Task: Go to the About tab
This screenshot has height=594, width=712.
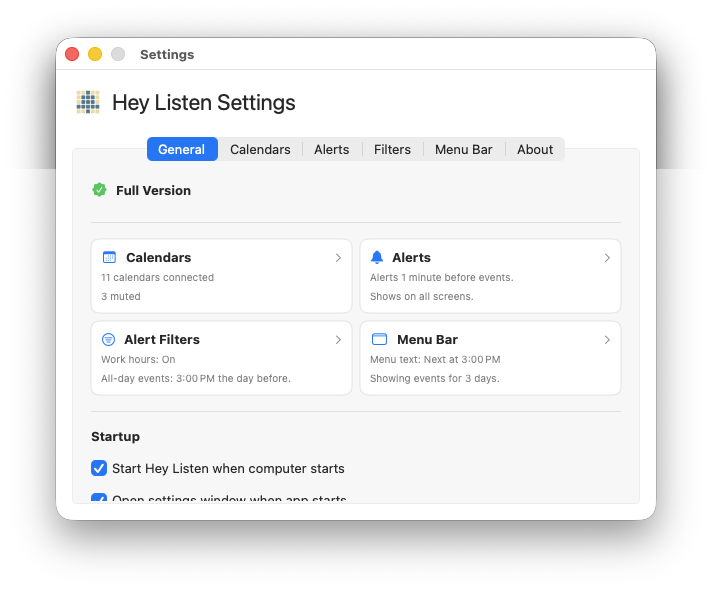Action: pyautogui.click(x=535, y=149)
